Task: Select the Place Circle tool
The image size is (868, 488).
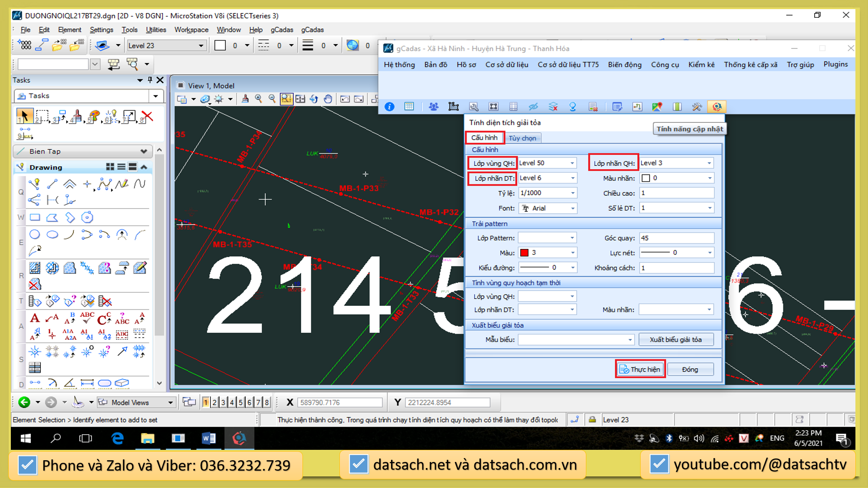Action: pyautogui.click(x=35, y=235)
